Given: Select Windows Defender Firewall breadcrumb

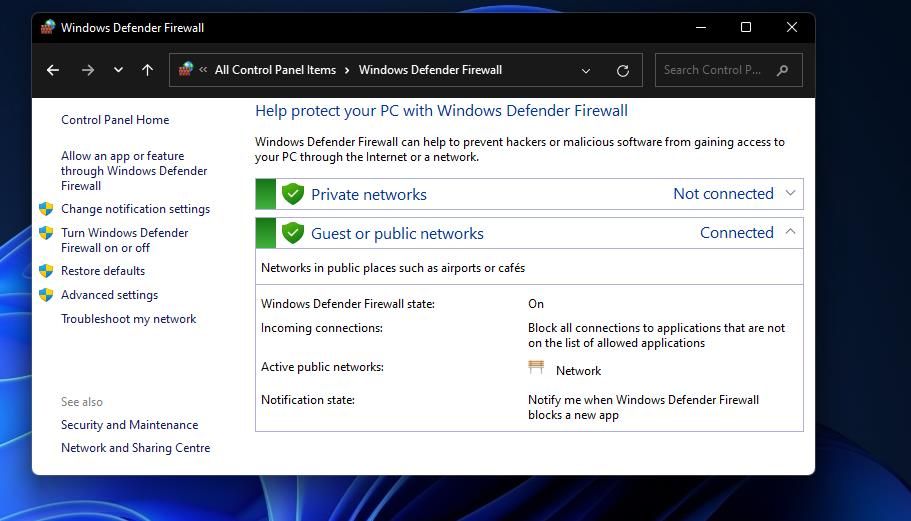Looking at the screenshot, I should click(430, 70).
